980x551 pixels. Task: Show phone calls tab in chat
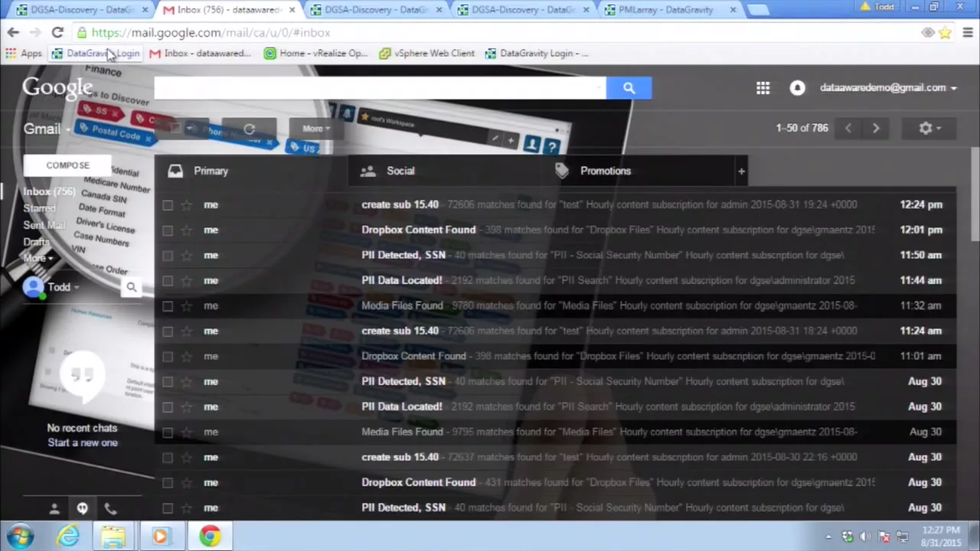pyautogui.click(x=110, y=508)
